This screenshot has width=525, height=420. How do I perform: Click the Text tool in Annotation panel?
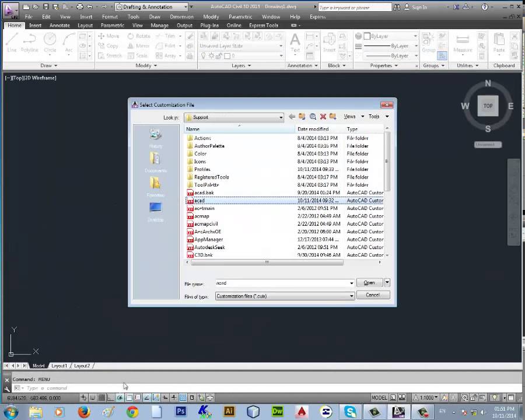coord(295,43)
